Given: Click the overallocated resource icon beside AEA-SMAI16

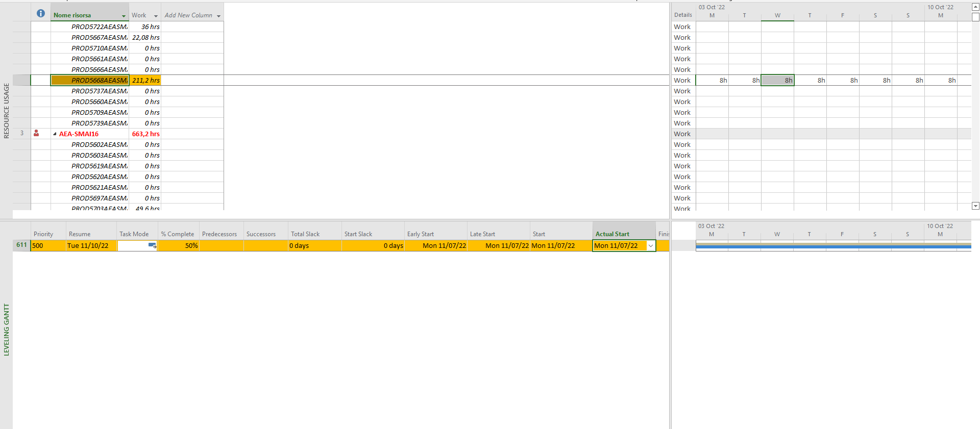Looking at the screenshot, I should coord(36,133).
